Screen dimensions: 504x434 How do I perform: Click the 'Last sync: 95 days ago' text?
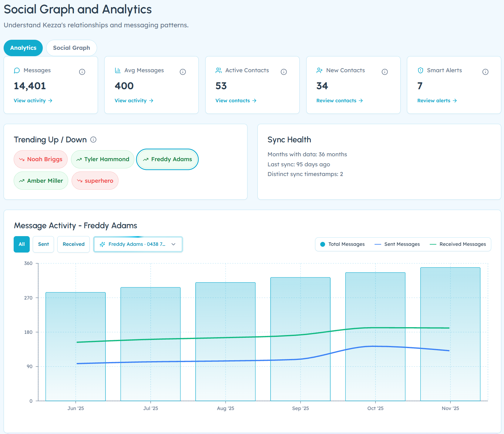point(299,164)
